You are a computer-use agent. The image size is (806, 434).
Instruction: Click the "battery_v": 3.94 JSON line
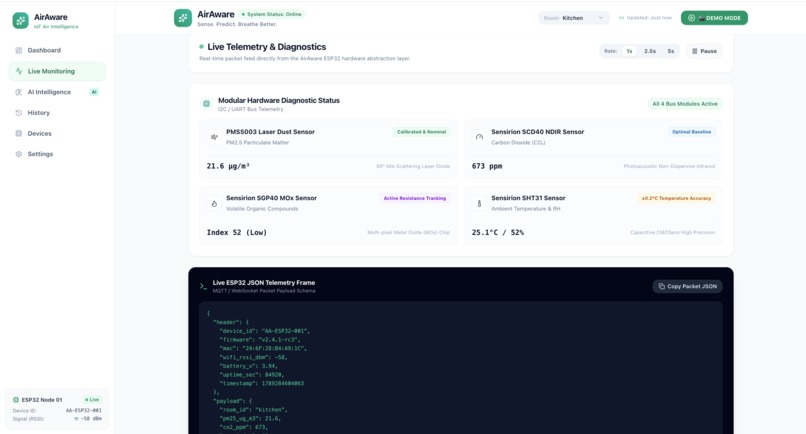tap(249, 366)
